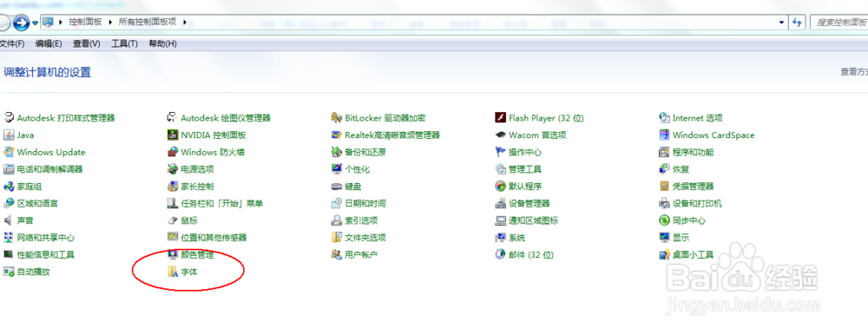Expand arrow between 控制面板 and 所有控制面板项

pyautogui.click(x=110, y=23)
